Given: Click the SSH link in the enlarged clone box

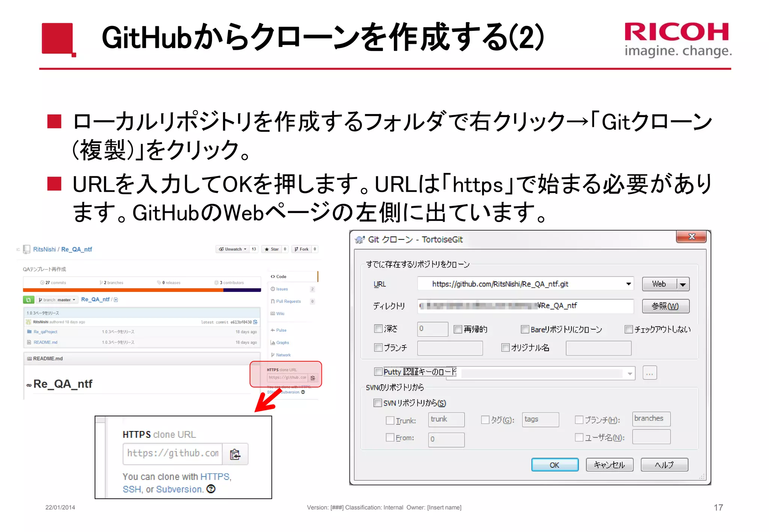Looking at the screenshot, I should pos(132,489).
